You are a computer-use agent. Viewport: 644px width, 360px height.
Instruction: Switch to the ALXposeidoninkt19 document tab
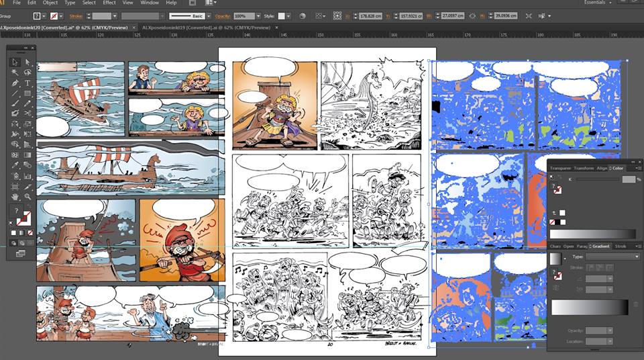coord(205,28)
